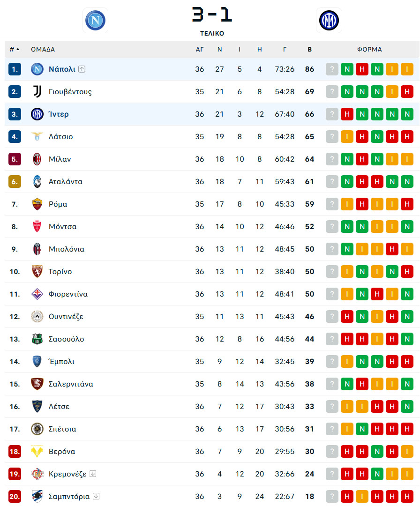Open the Juventus team logo
Image resolution: width=420 pixels, height=506 pixels.
(x=37, y=92)
